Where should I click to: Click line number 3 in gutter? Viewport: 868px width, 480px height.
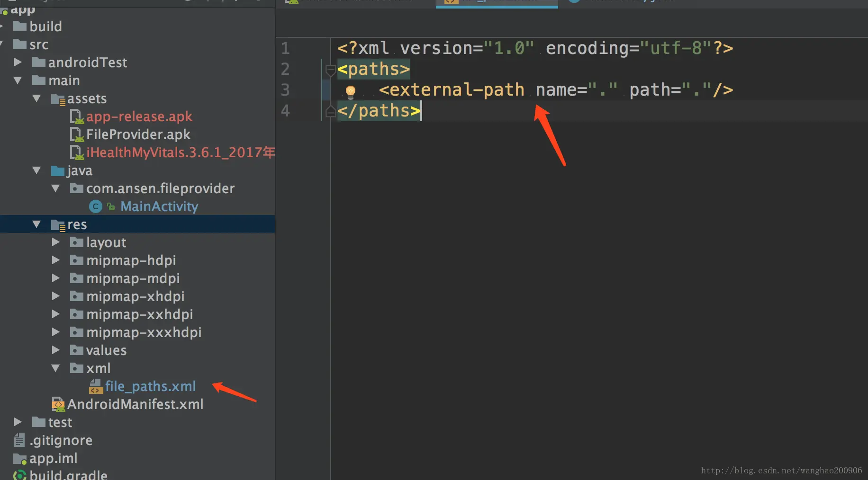click(285, 90)
